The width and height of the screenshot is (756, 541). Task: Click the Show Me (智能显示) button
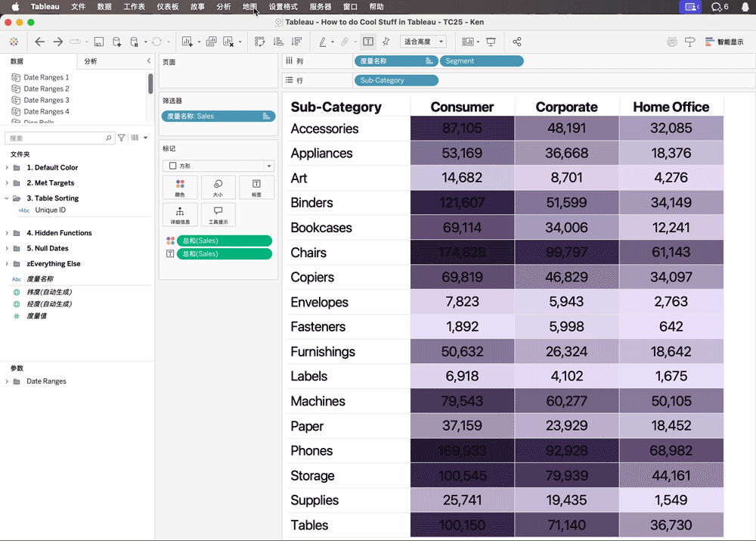[724, 42]
